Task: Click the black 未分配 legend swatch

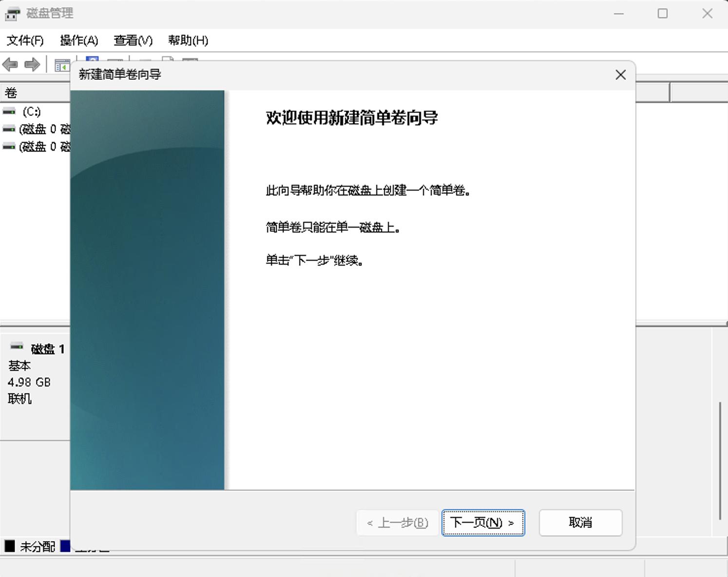Action: click(x=10, y=546)
